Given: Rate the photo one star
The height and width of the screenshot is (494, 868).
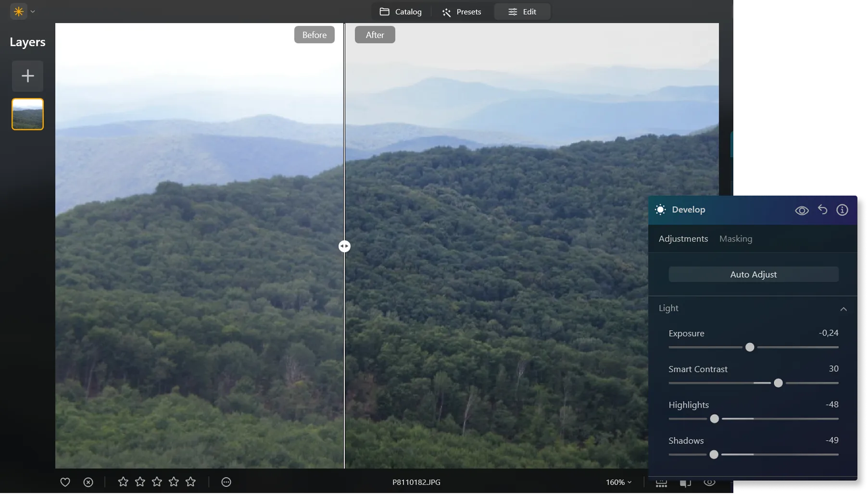Looking at the screenshot, I should click(x=123, y=482).
